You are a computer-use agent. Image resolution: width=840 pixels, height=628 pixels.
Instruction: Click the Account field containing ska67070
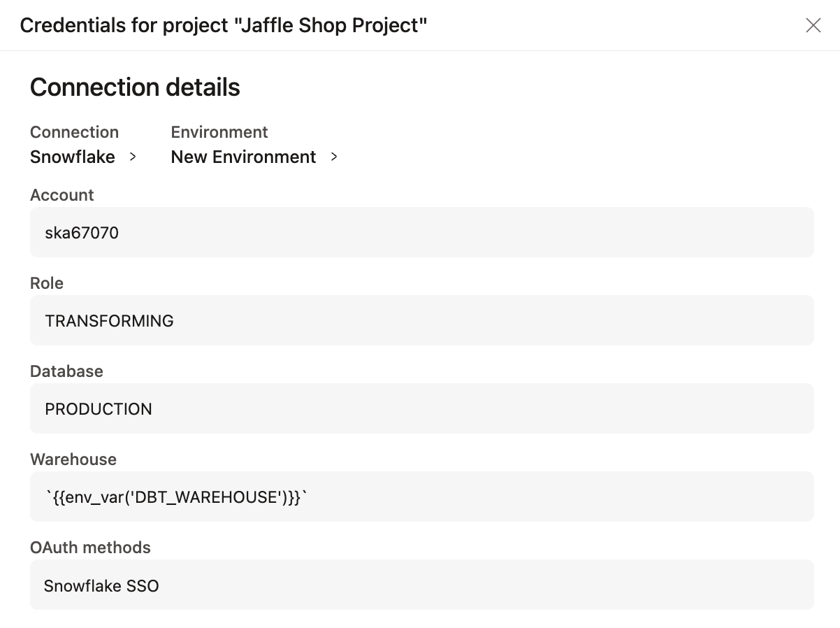click(421, 232)
